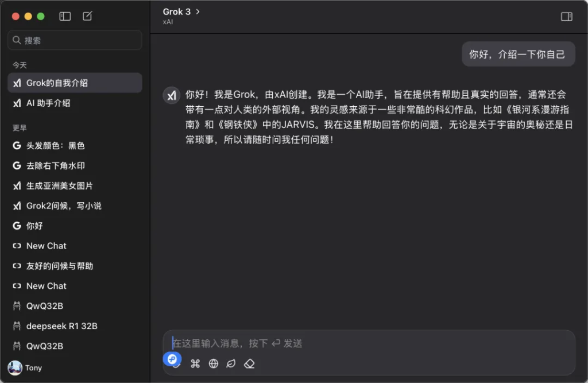Click the yellow macOS minimize button
This screenshot has width=588, height=383.
click(x=28, y=16)
